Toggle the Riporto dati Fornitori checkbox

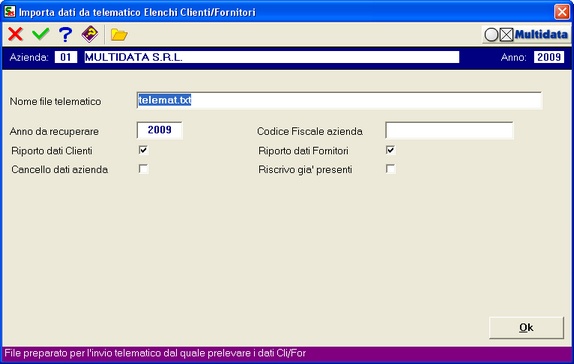(391, 150)
